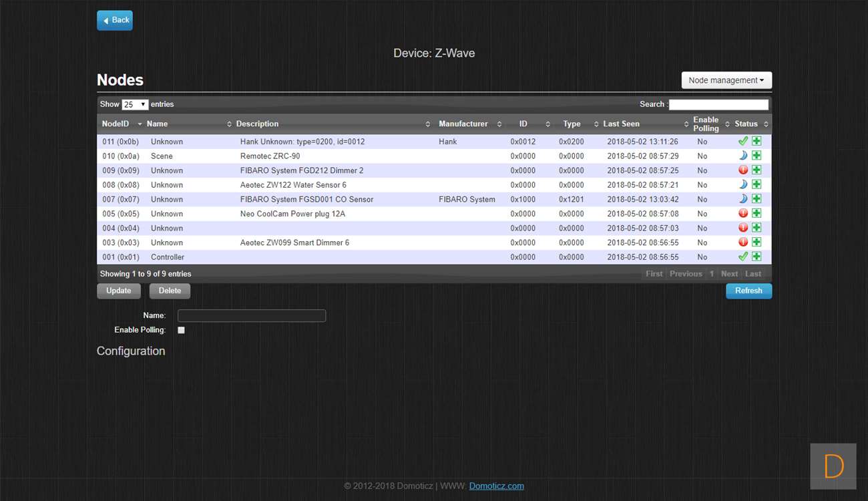
Task: Sort nodes by Last Seen column
Action: 621,124
